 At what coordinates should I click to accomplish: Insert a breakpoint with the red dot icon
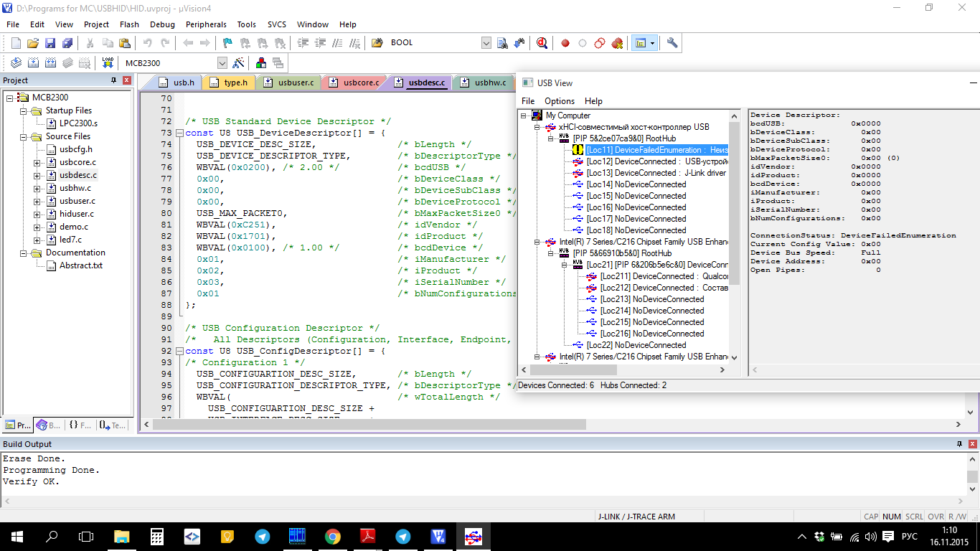click(565, 43)
